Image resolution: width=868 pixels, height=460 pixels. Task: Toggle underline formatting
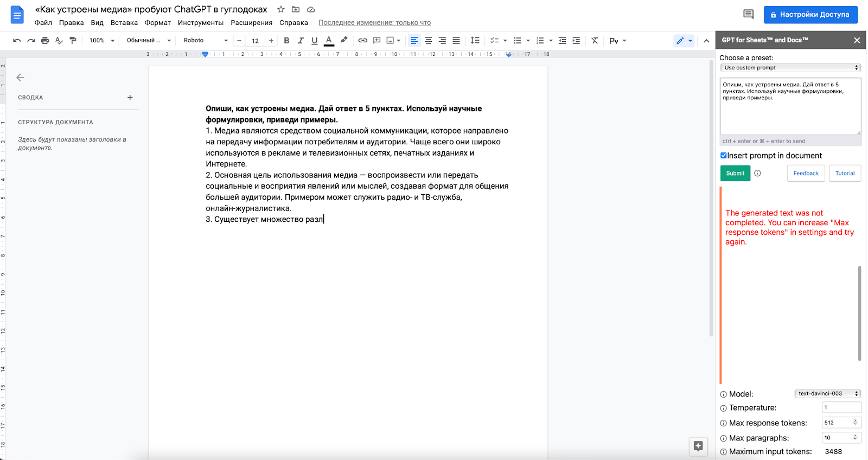coord(315,41)
